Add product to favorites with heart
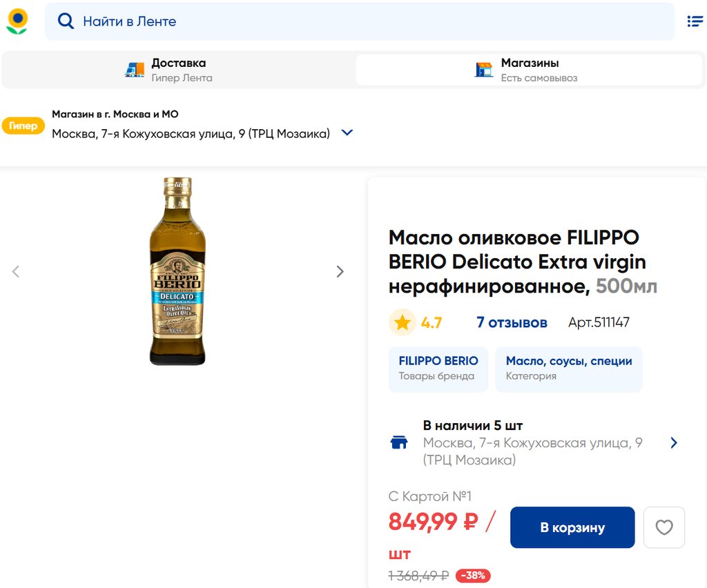The width and height of the screenshot is (707, 588). pyautogui.click(x=664, y=528)
